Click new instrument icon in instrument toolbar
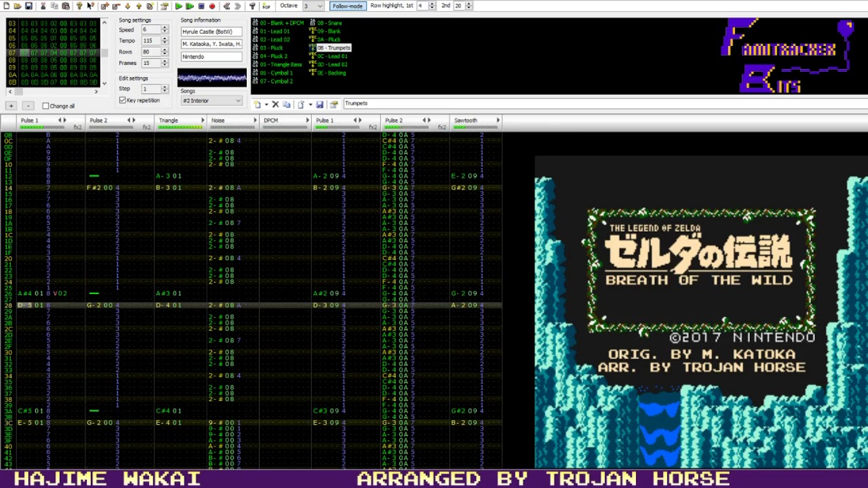This screenshot has height=488, width=868. (x=258, y=104)
